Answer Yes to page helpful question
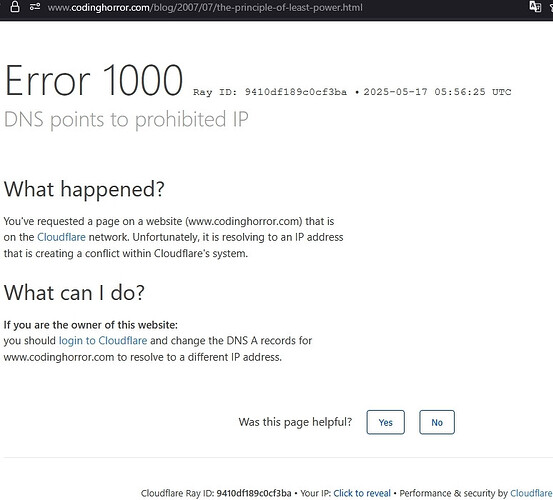 pyautogui.click(x=385, y=422)
